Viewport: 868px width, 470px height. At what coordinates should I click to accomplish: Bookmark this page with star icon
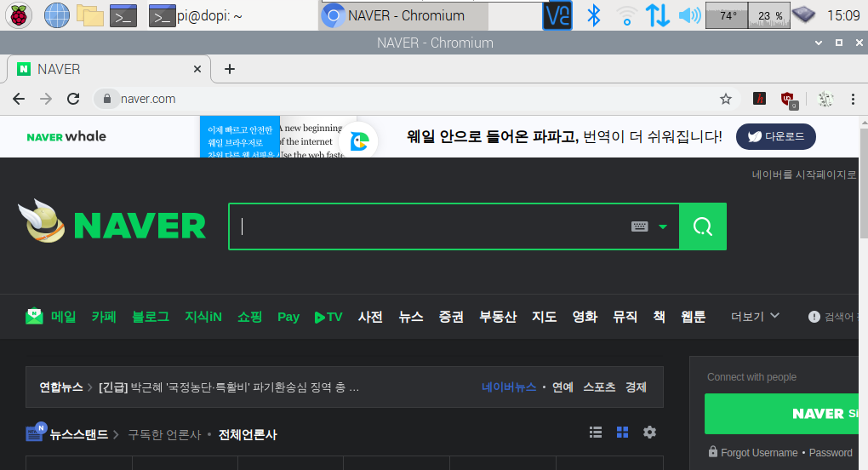(725, 99)
